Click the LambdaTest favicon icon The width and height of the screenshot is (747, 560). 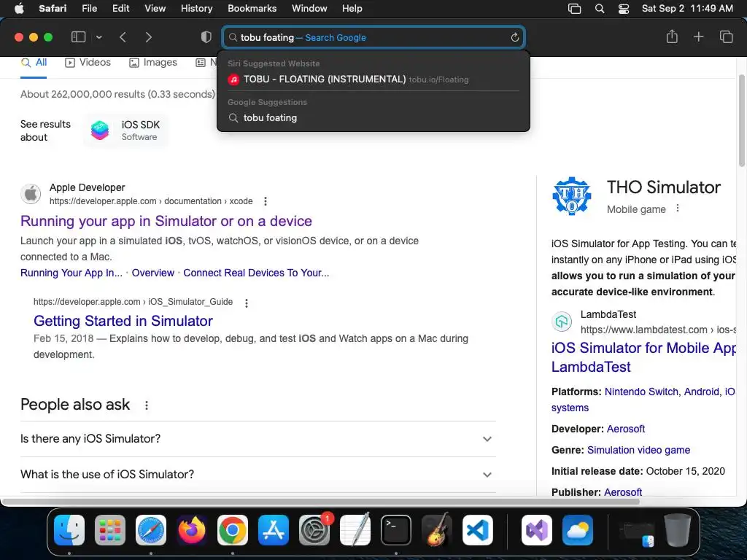point(562,321)
